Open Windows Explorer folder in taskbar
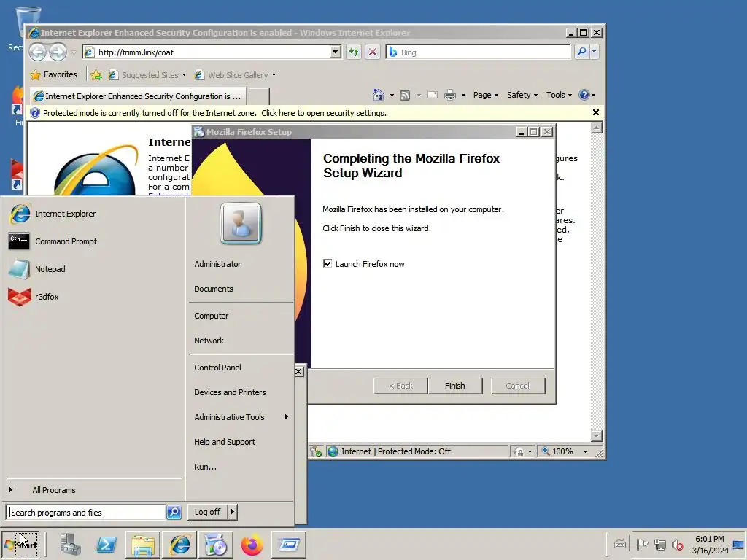Screen dimensions: 747x560 pyautogui.click(x=143, y=544)
